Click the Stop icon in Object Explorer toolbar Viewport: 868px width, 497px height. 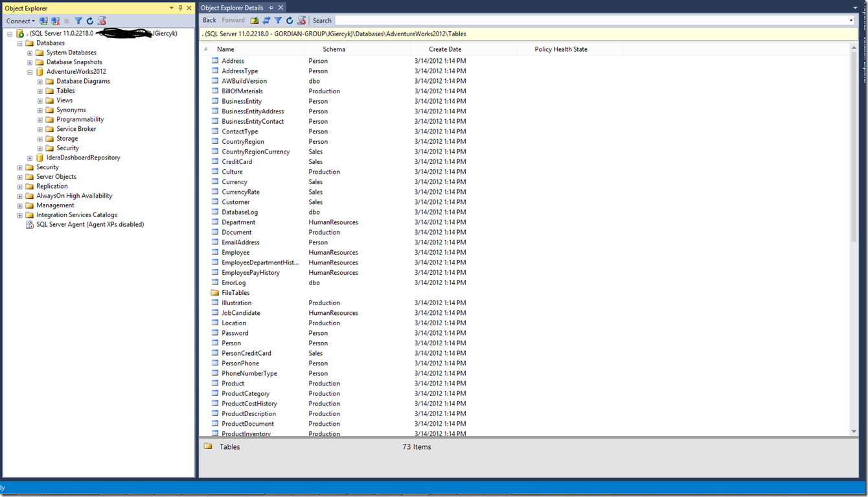66,21
